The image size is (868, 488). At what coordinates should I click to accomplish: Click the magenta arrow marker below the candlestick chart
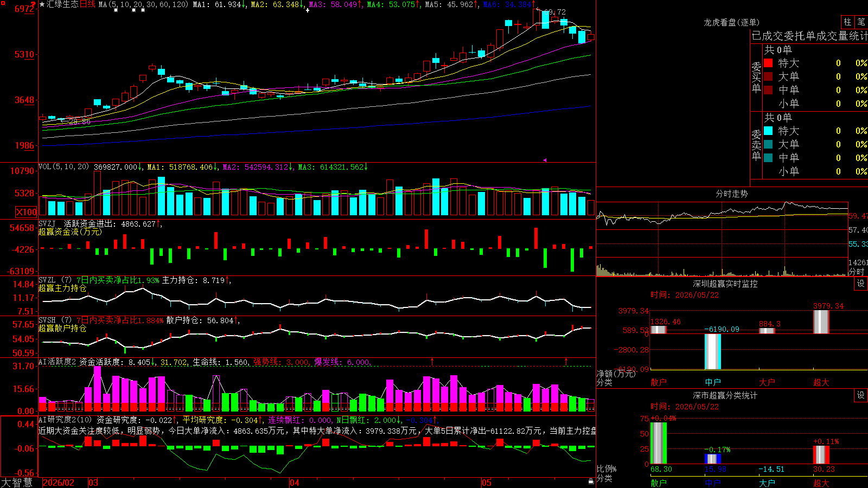tap(545, 160)
